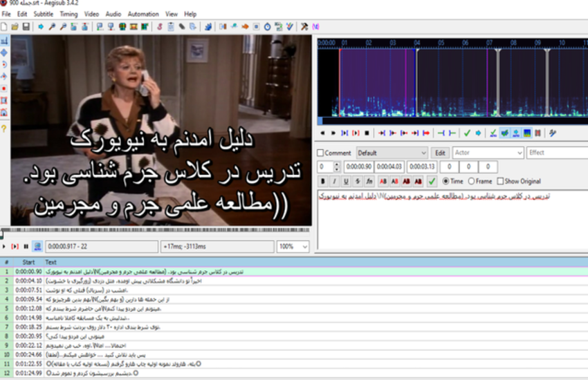The height and width of the screenshot is (380, 588).
Task: Click the Edit style button
Action: click(440, 153)
